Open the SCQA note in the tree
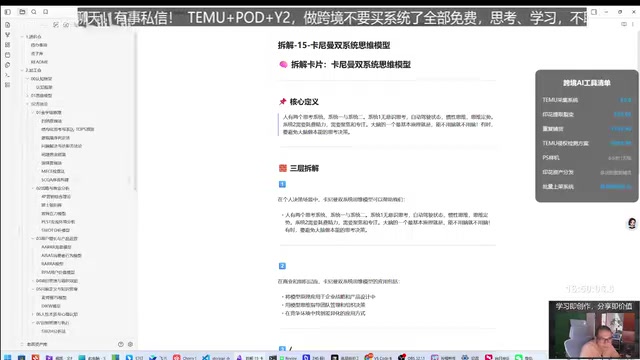640x360 pixels. point(55,180)
